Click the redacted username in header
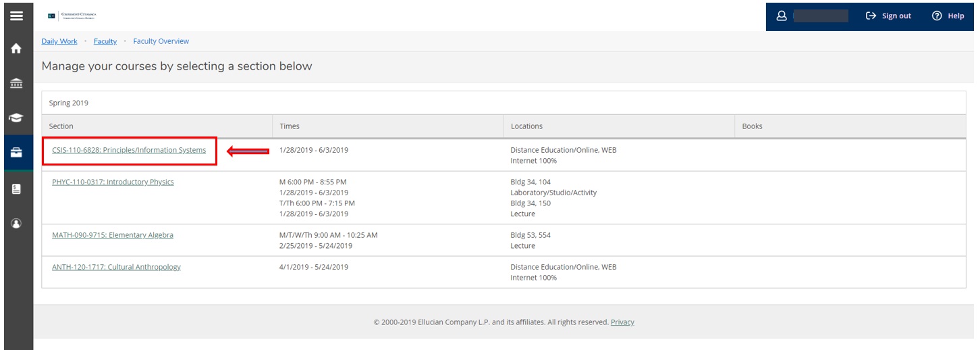The image size is (980, 350). pos(821,16)
